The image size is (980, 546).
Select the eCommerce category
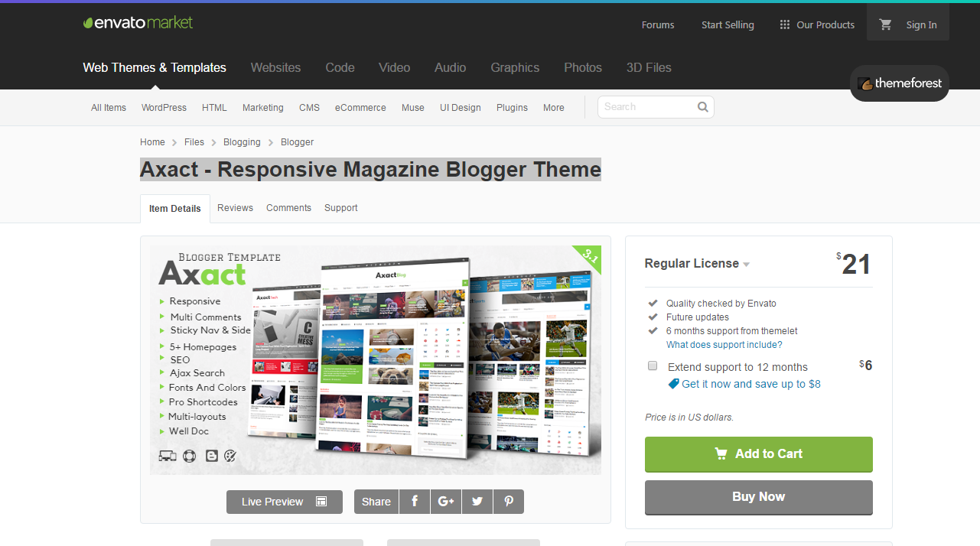point(360,108)
